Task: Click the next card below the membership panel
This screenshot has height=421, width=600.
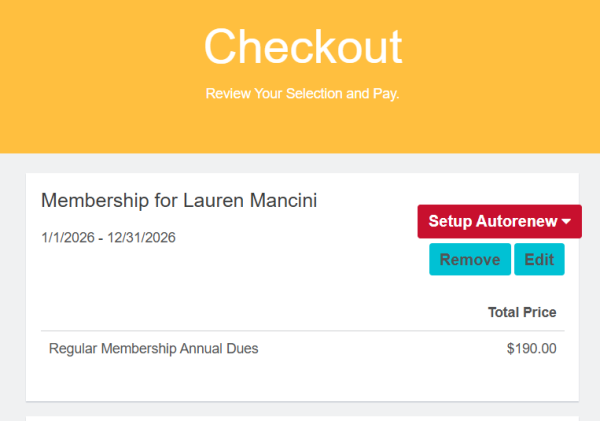Action: (300, 418)
